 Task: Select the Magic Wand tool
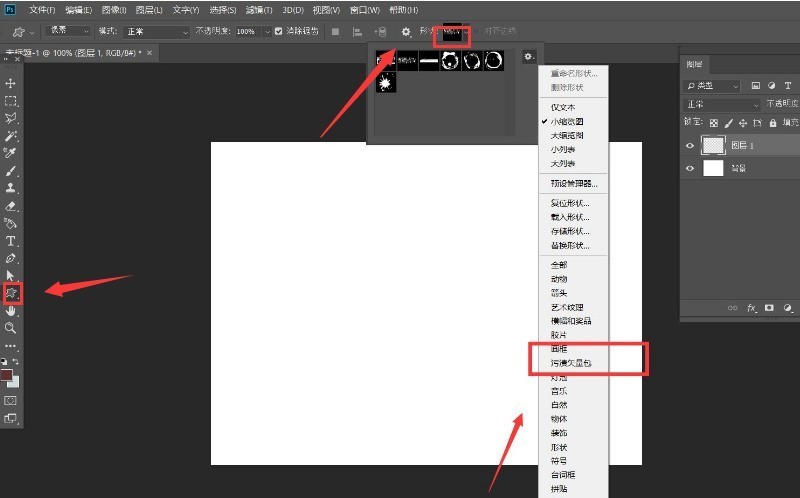[x=10, y=136]
